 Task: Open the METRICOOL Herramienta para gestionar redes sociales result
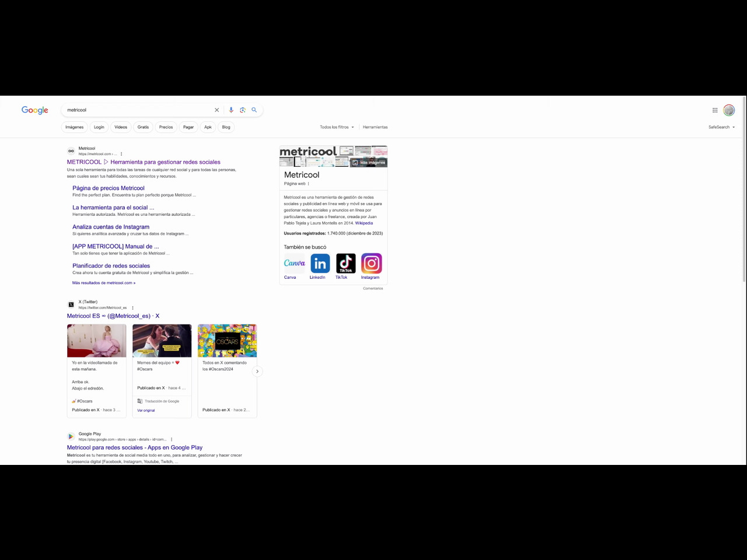[x=144, y=162]
